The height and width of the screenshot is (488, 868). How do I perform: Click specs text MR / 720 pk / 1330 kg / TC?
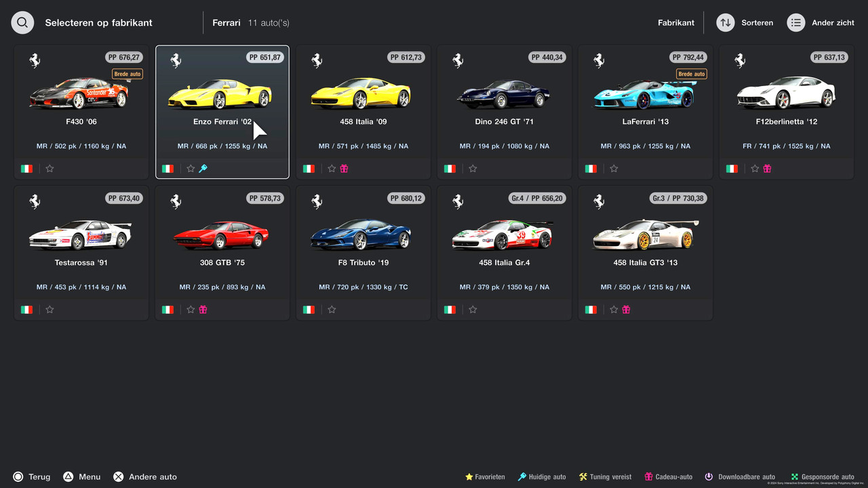(x=363, y=287)
